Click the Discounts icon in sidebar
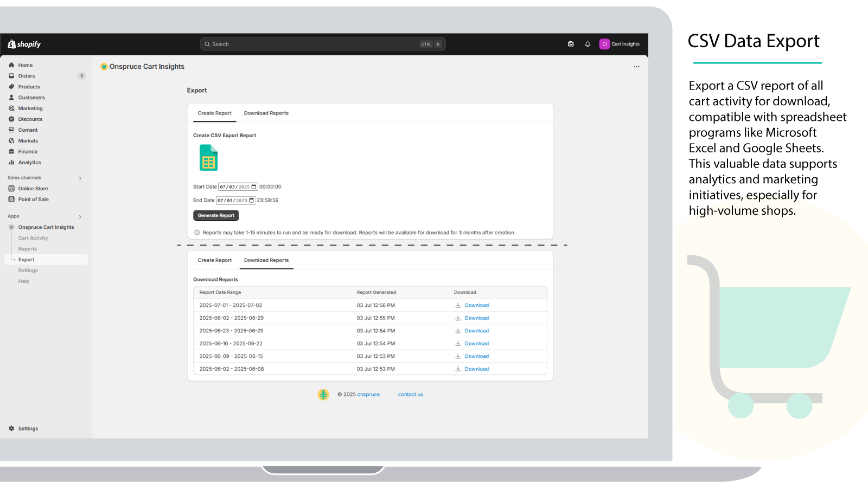The image size is (868, 488). tap(11, 119)
